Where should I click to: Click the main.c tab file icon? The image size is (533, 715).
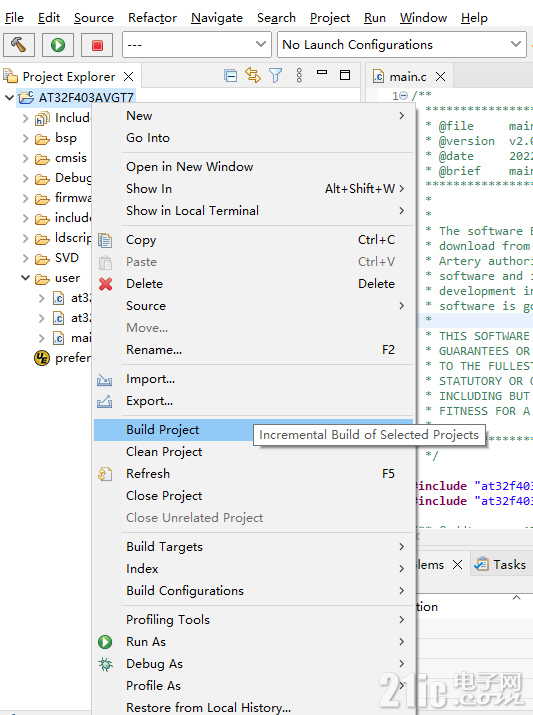(378, 76)
